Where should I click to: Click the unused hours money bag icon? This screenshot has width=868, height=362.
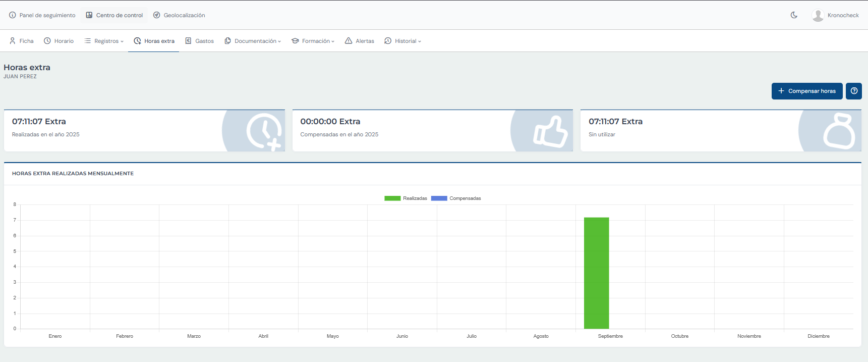(839, 131)
